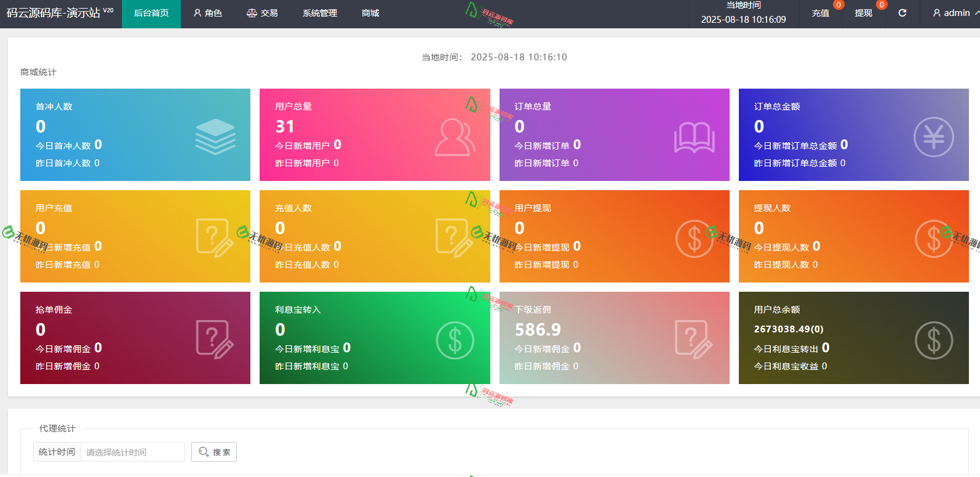Click the user silhouette icon on 用户总量 card
Viewport: 980px width, 477px height.
tap(455, 137)
